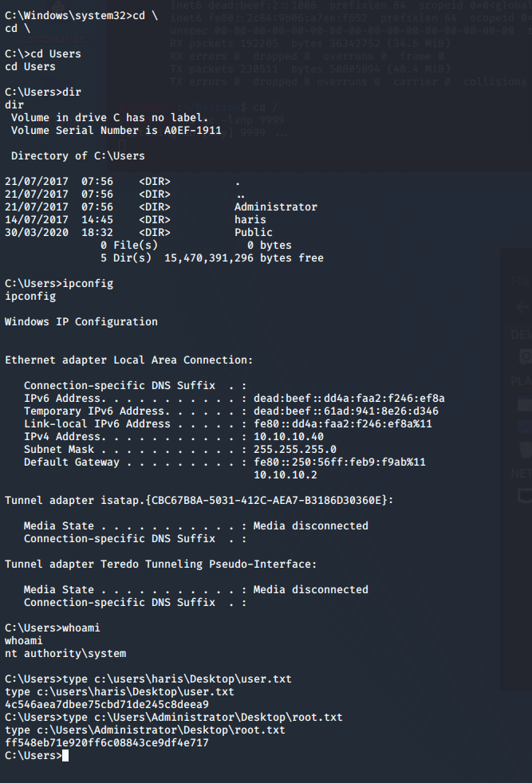Click the terminal cursor after C:\Users> prompt

coord(65,756)
